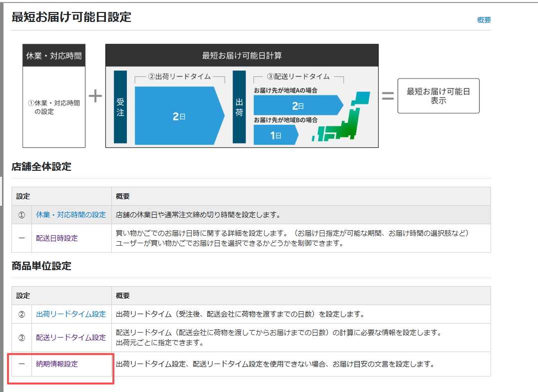Click the 納期情報設定 row description text
Image resolution: width=538 pixels, height=392 pixels.
click(x=275, y=364)
